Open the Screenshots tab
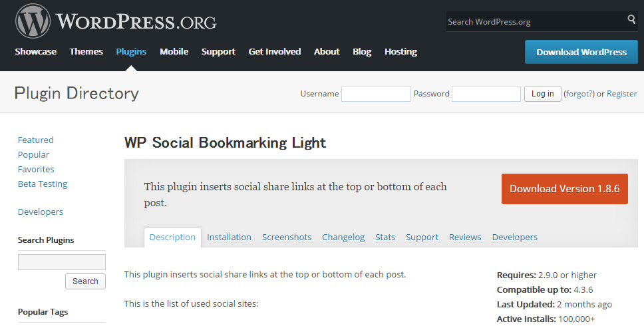Viewport: 644px width, 326px height. pos(287,237)
